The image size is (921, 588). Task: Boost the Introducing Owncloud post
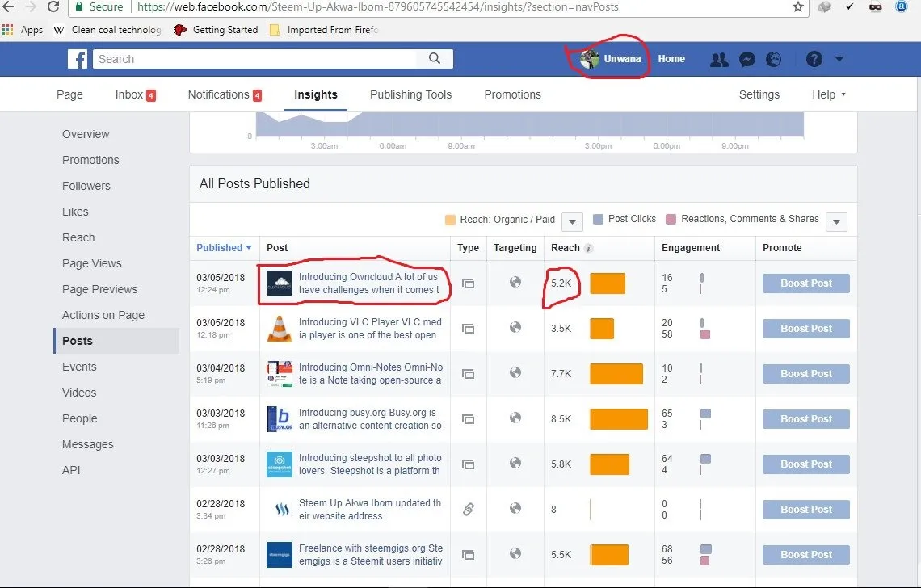pyautogui.click(x=806, y=283)
